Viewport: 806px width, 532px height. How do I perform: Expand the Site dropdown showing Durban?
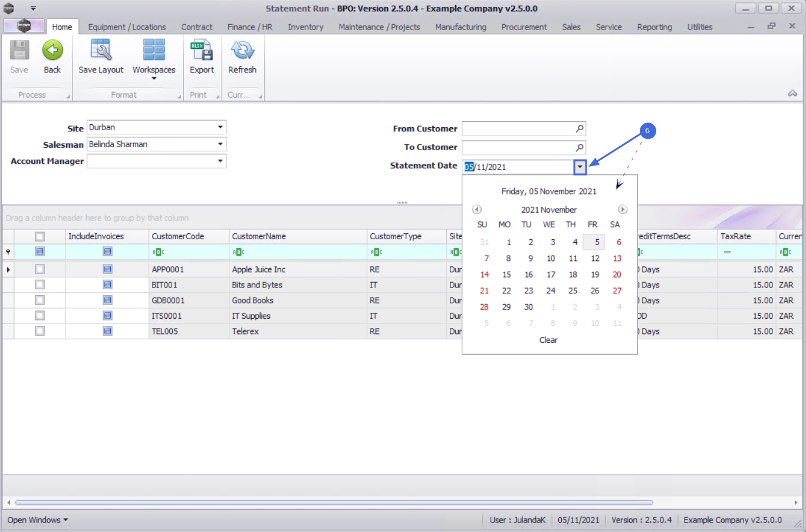tap(220, 127)
